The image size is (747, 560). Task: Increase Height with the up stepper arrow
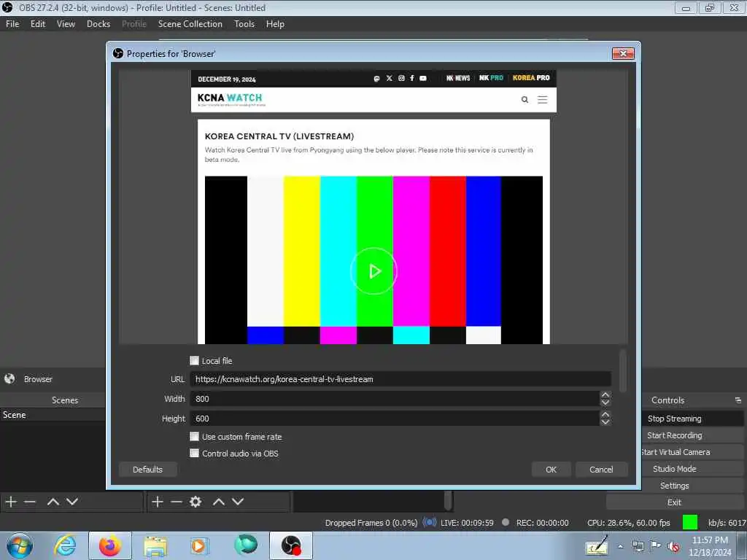605,414
